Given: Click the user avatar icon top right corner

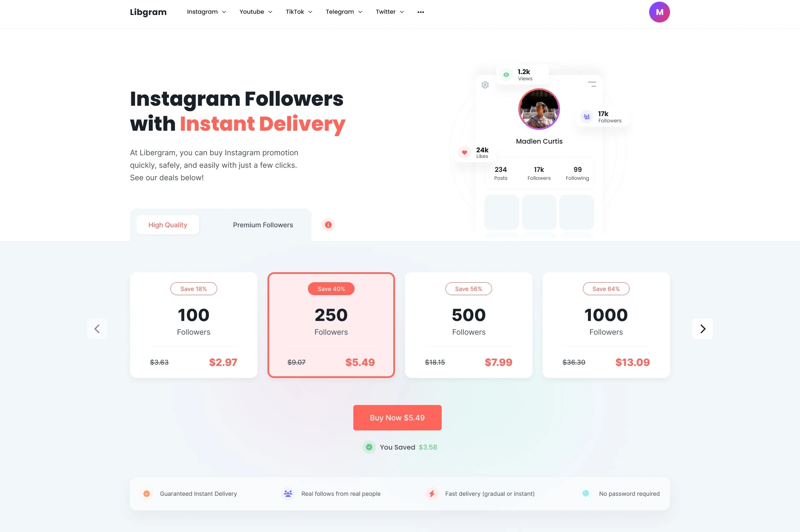Looking at the screenshot, I should (659, 12).
